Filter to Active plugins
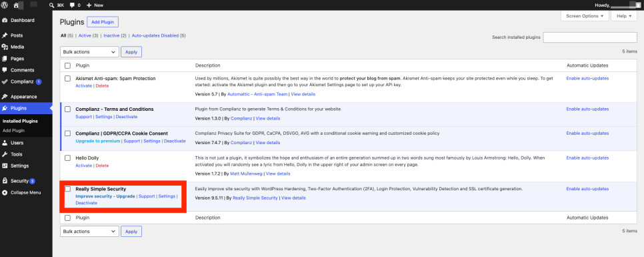Image resolution: width=644 pixels, height=257 pixels. 85,36
